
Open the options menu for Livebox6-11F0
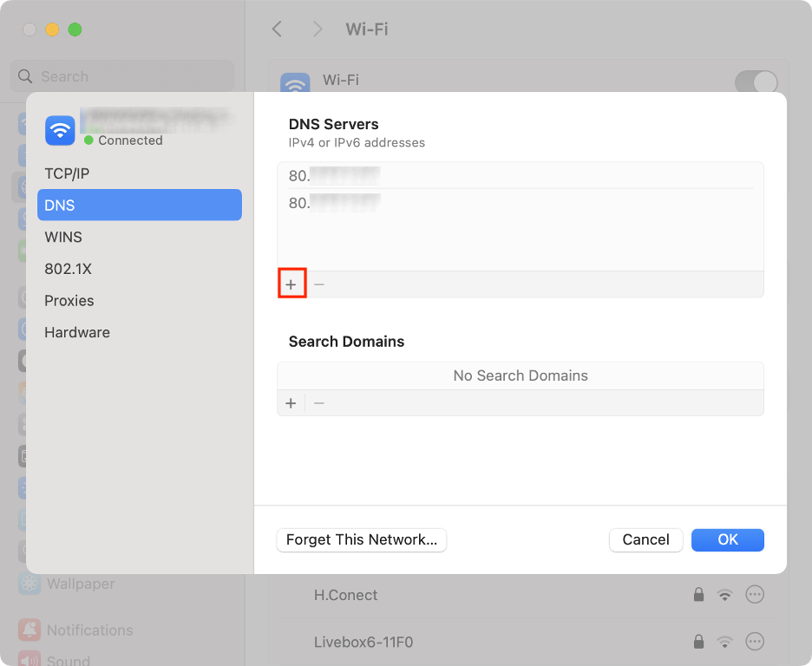tap(754, 642)
